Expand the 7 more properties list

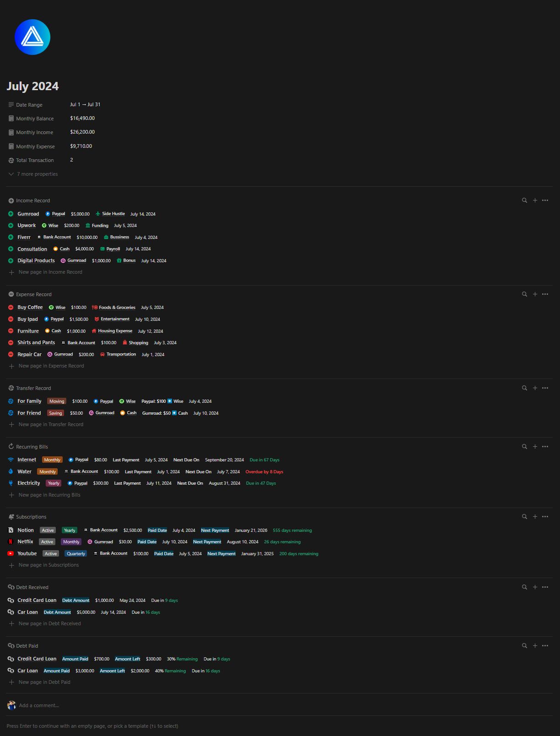point(33,174)
